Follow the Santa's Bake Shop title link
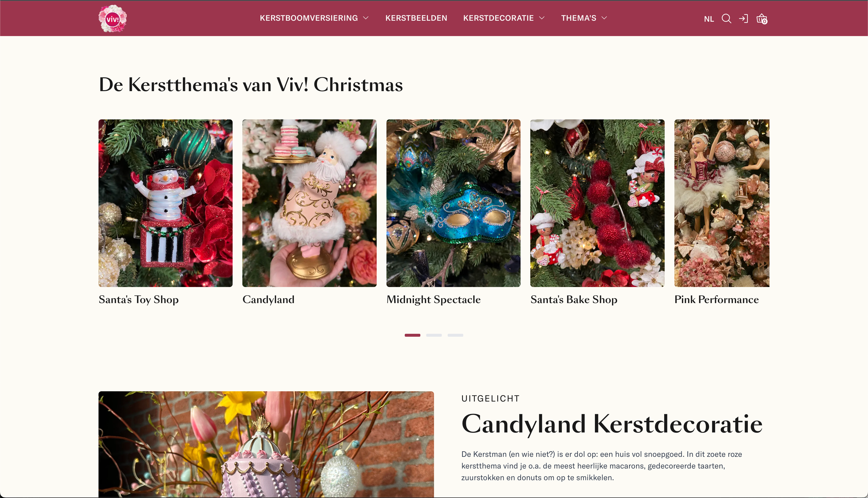868x498 pixels. tap(574, 300)
